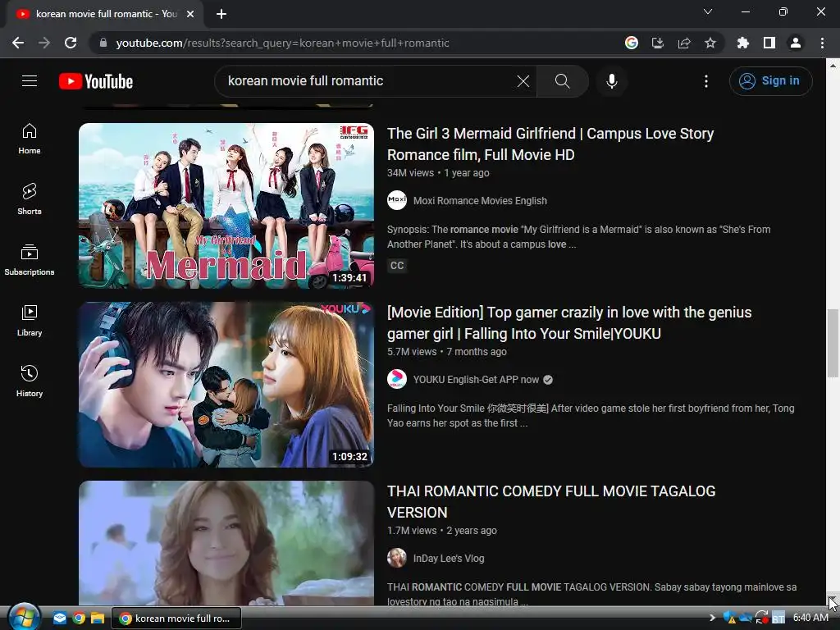Select the korean movie full romantic tab
840x630 pixels.
[104, 14]
